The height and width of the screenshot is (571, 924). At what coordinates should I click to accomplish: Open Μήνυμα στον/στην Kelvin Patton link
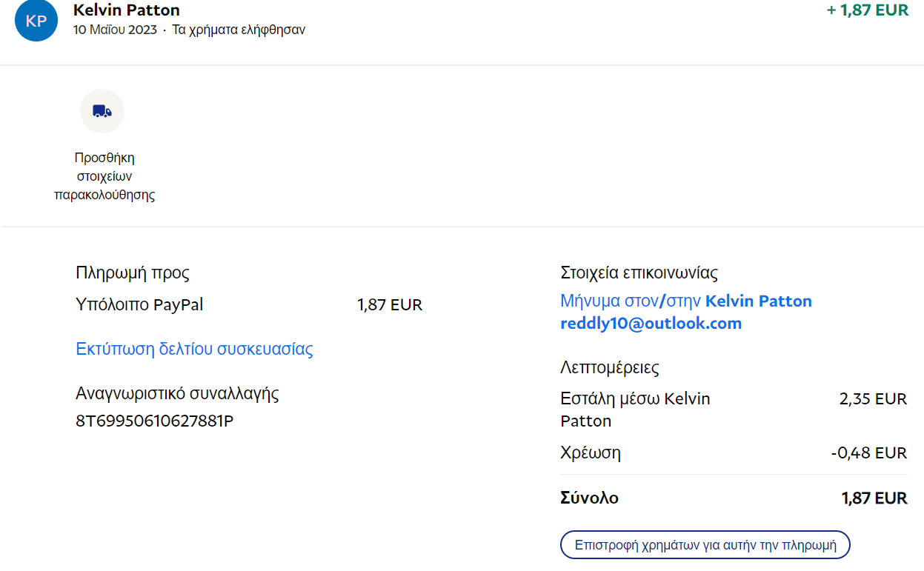pyautogui.click(x=686, y=301)
